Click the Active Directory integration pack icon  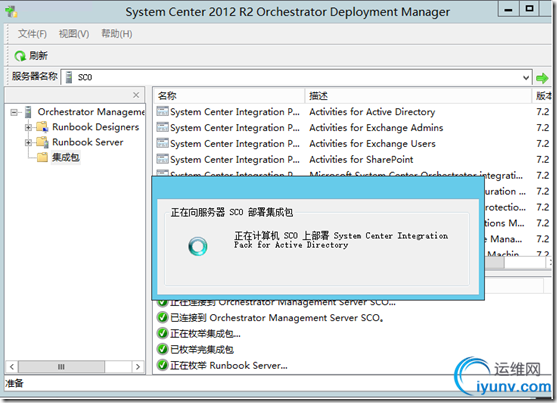coord(163,112)
